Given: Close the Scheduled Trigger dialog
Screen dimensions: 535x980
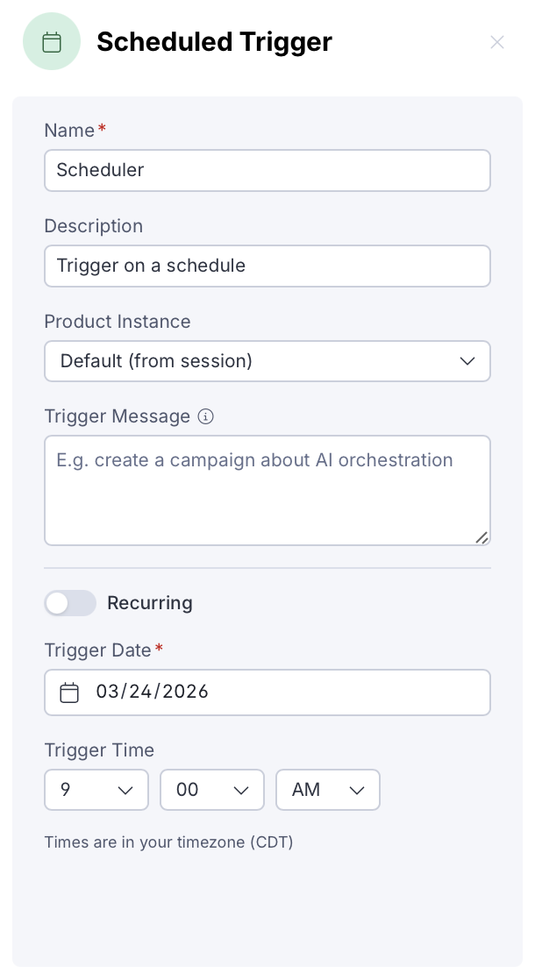Looking at the screenshot, I should (x=497, y=42).
